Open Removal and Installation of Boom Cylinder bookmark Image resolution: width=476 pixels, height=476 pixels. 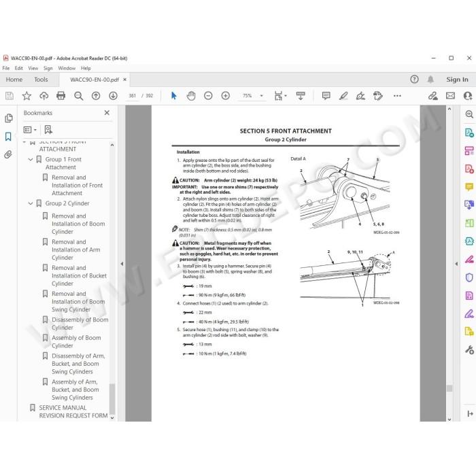point(78,224)
